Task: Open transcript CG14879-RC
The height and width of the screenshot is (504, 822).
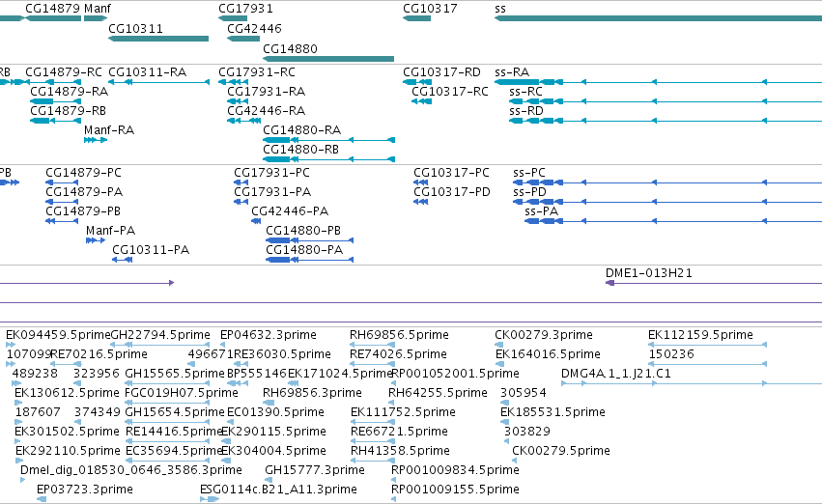Action: [64, 71]
